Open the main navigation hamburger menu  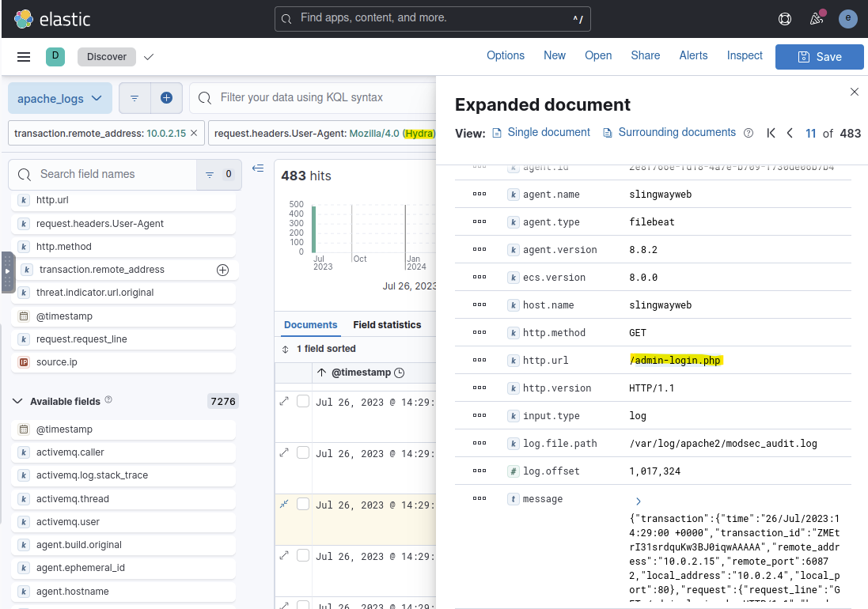pos(24,57)
